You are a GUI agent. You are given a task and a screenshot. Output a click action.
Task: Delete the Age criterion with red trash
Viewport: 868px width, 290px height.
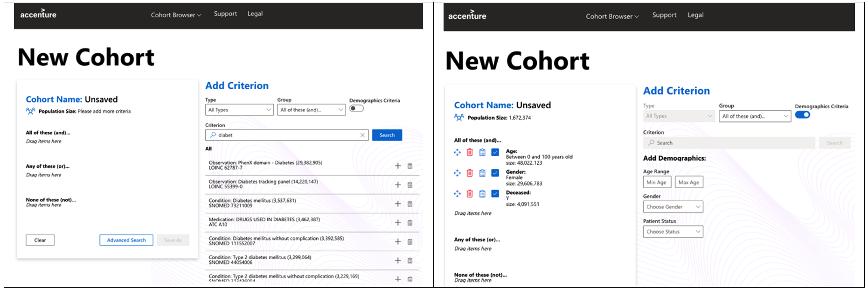[470, 152]
